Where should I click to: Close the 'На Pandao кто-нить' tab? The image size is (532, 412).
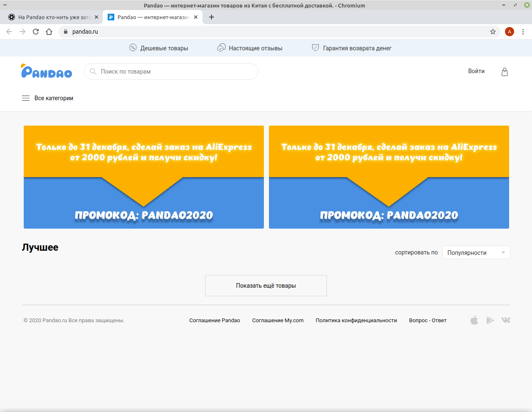[96, 17]
